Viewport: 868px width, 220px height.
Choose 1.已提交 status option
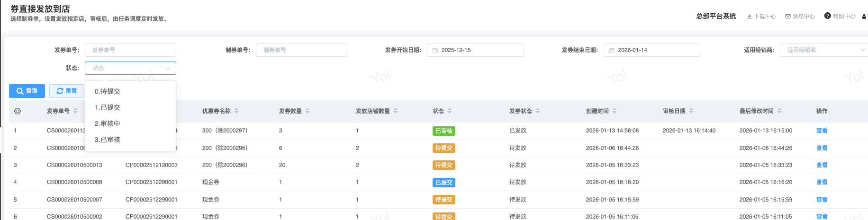(x=108, y=107)
